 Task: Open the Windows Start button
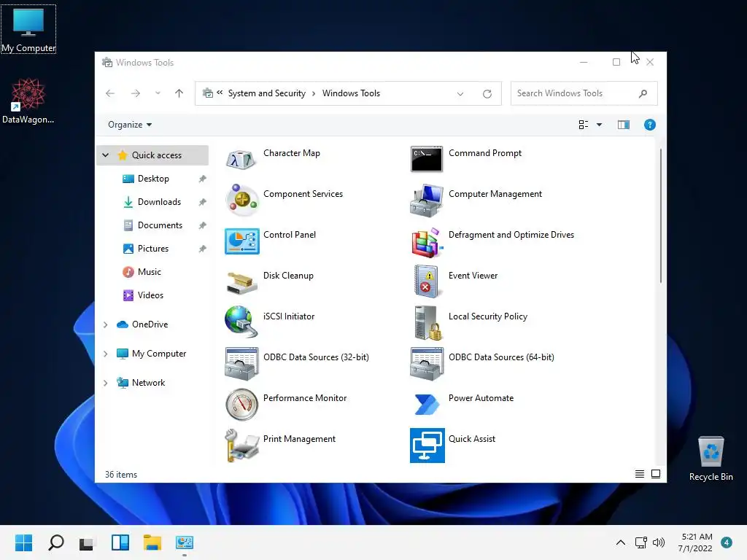tap(23, 542)
